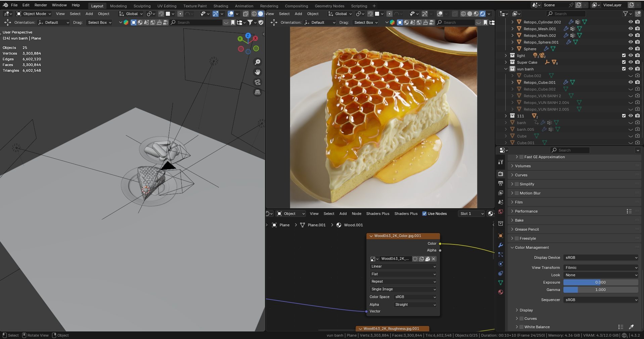This screenshot has height=339, width=644.
Task: Click the red X axis gizmo
Action: click(256, 39)
